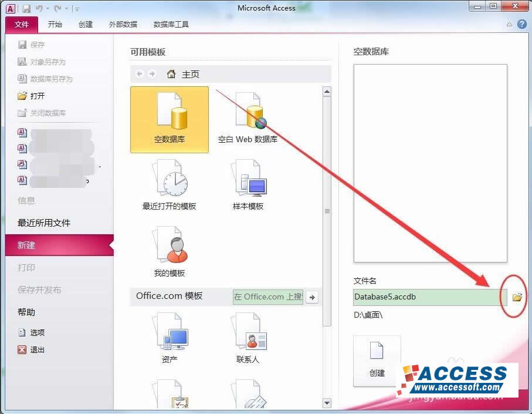Screen dimensions: 532x414
Task: Select 新建 in the backstage menu
Action: pos(59,245)
